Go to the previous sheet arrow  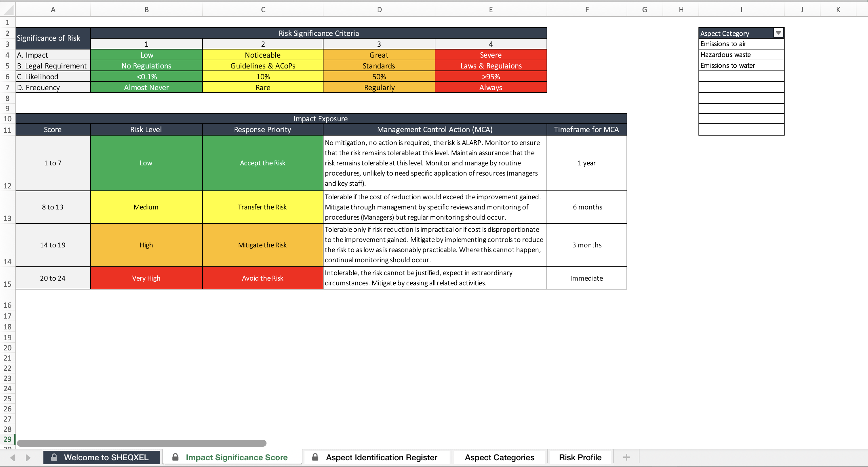[x=13, y=458]
